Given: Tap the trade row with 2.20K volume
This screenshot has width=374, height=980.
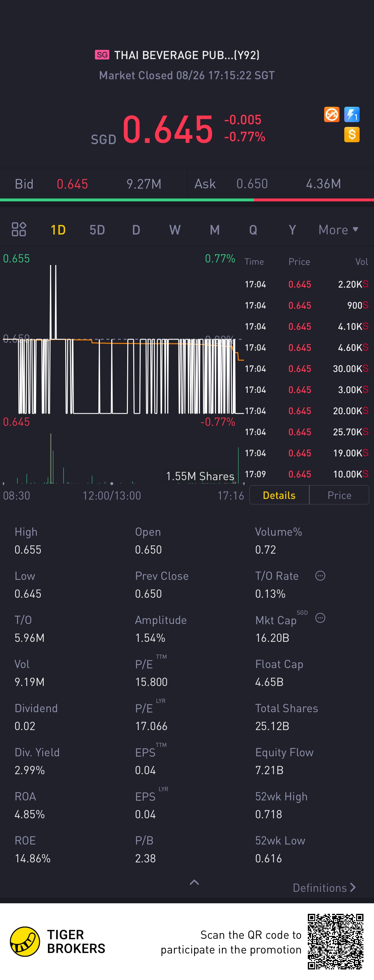Looking at the screenshot, I should point(306,284).
